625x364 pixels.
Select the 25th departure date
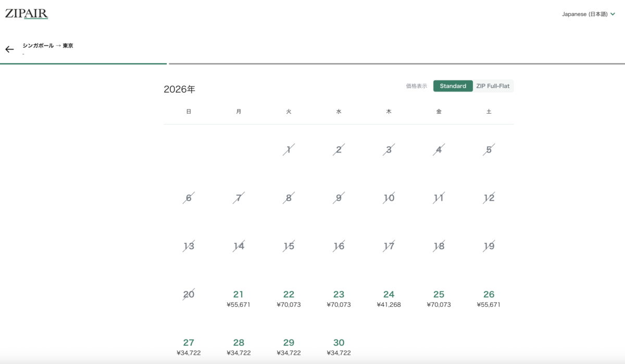pos(439,298)
